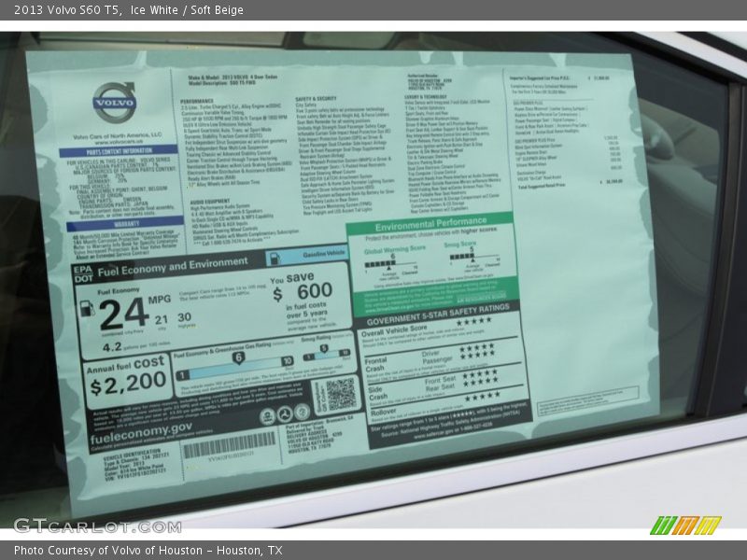The image size is (747, 560).
Task: Click the Volvo logo on the sticker
Action: point(114,100)
